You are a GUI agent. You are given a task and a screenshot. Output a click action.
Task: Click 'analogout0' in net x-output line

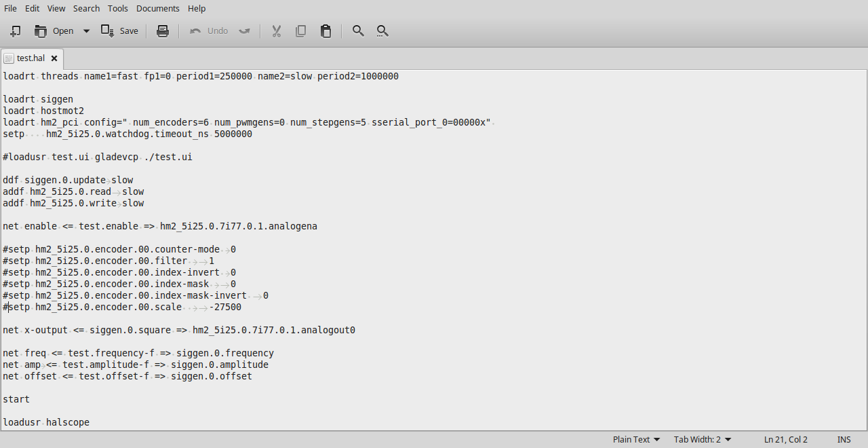328,330
